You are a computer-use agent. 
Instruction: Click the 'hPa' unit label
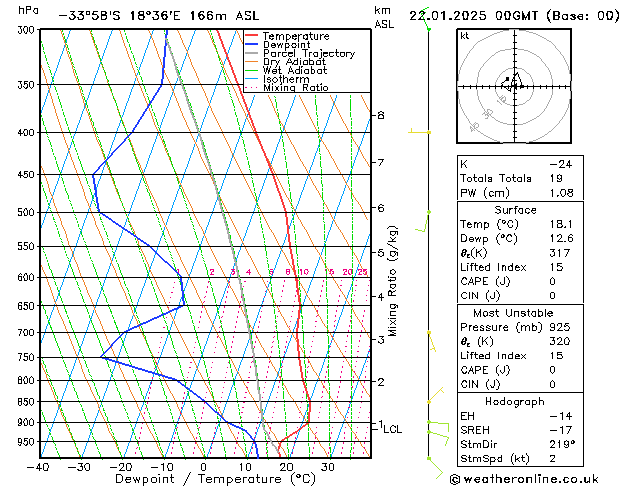click(28, 10)
